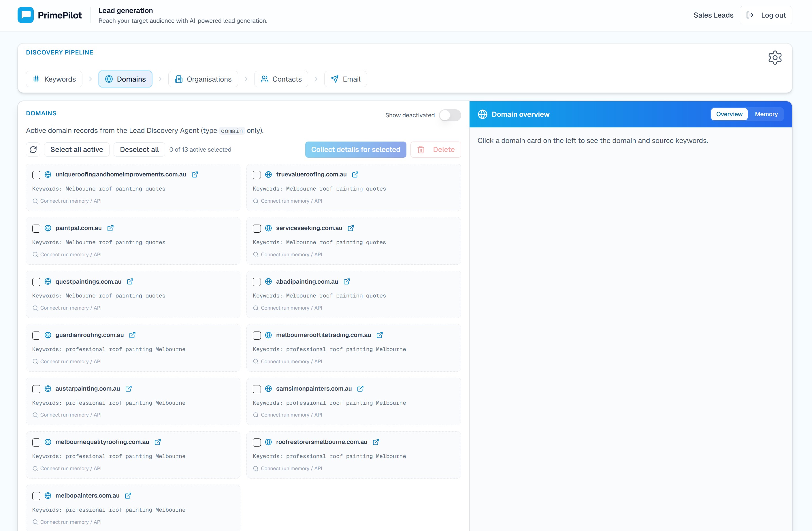Click globe icon beside paintpal.com.au
The width and height of the screenshot is (812, 531).
48,228
